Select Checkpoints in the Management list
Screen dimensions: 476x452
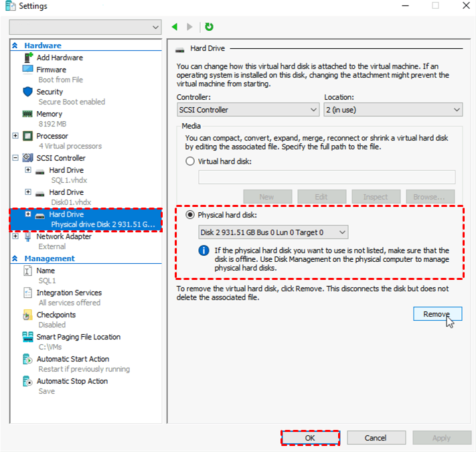[56, 315]
